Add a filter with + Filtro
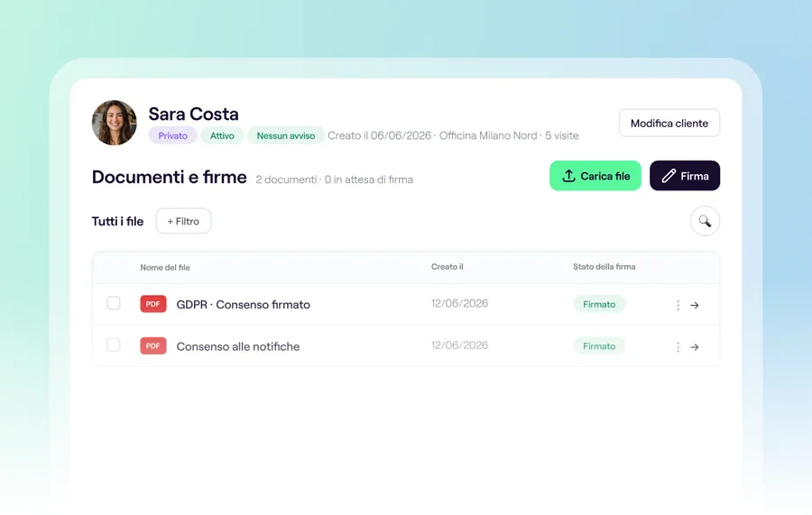Screen dimensions: 812x515 pos(183,221)
